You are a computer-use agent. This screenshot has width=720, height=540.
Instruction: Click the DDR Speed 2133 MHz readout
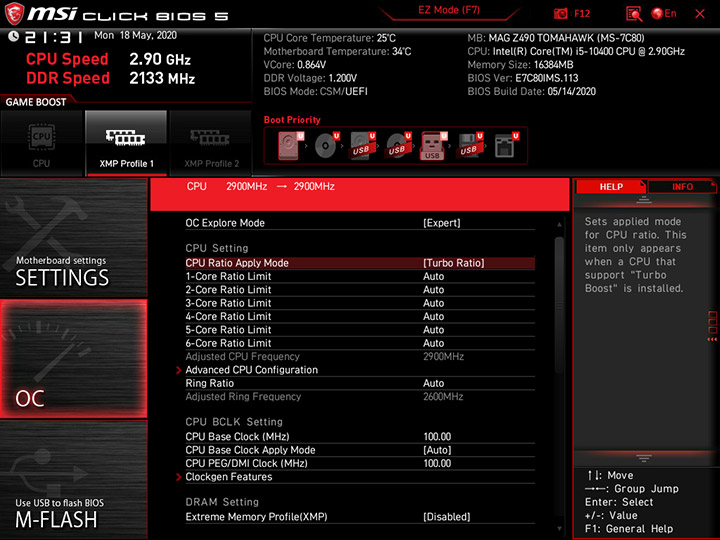(x=111, y=79)
